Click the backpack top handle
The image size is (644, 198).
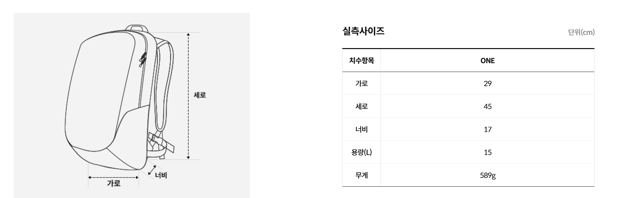point(137,28)
